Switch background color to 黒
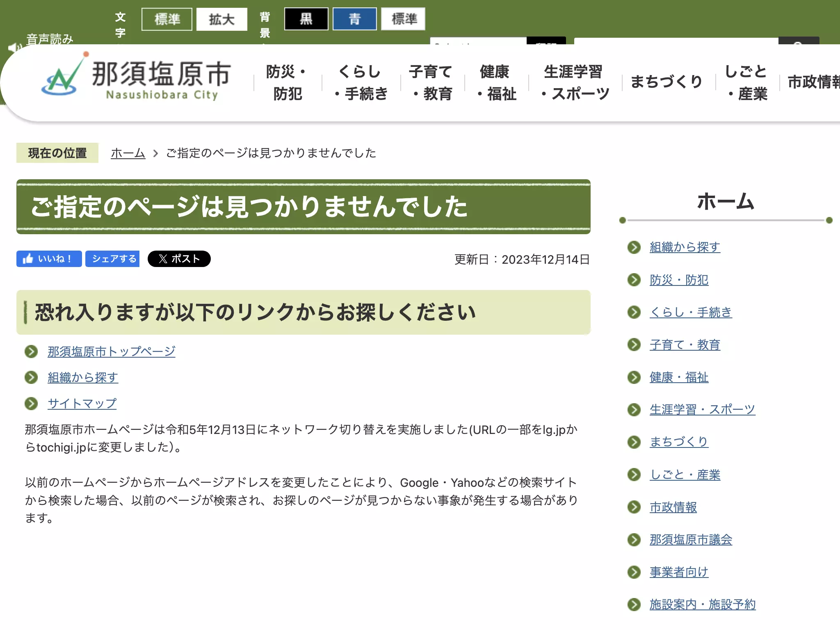 (306, 19)
